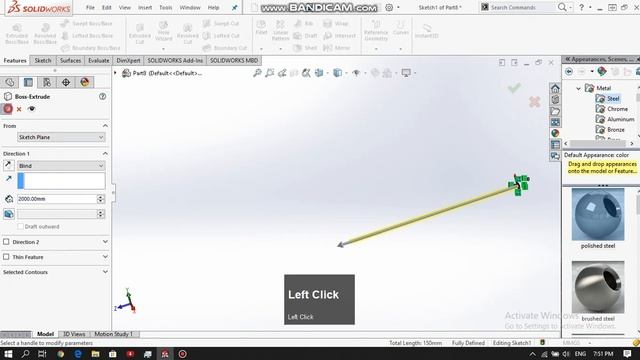640x360 pixels.
Task: Open the 3D Views tab
Action: pos(74,334)
